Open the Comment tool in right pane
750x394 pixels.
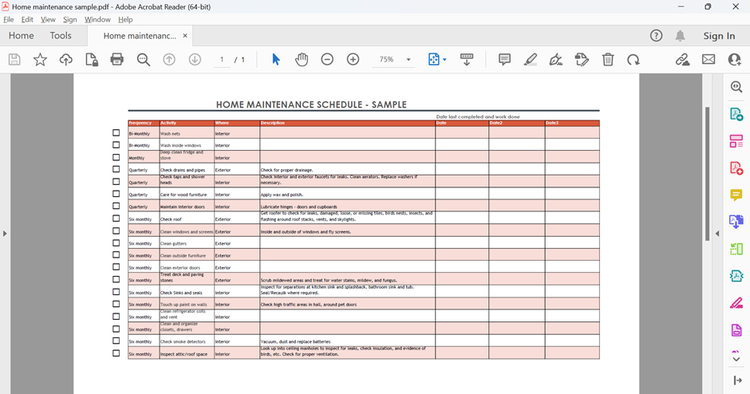click(x=736, y=195)
